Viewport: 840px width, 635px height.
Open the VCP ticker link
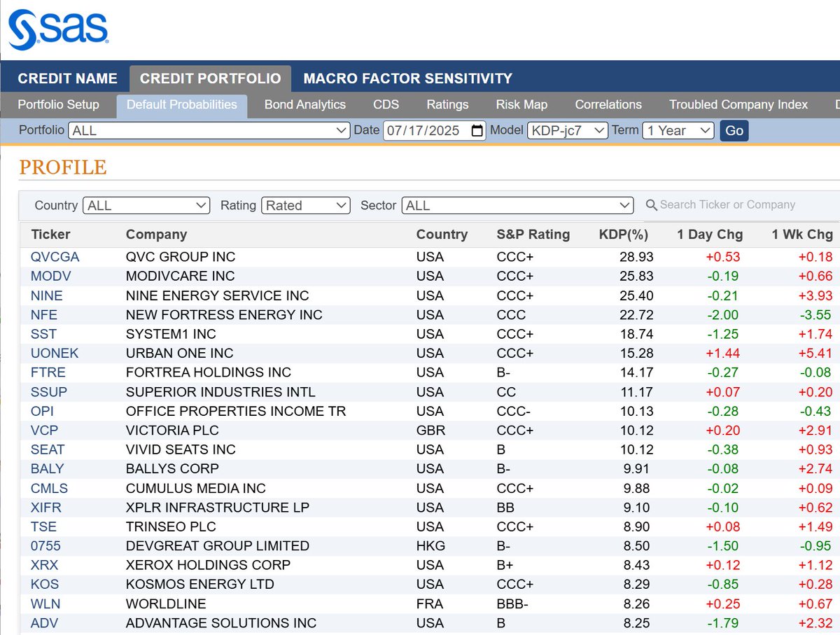coord(44,430)
